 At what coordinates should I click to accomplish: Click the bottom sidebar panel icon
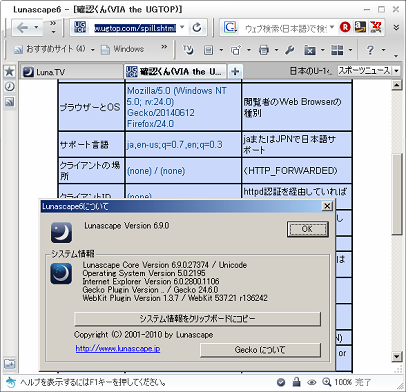tap(9, 364)
